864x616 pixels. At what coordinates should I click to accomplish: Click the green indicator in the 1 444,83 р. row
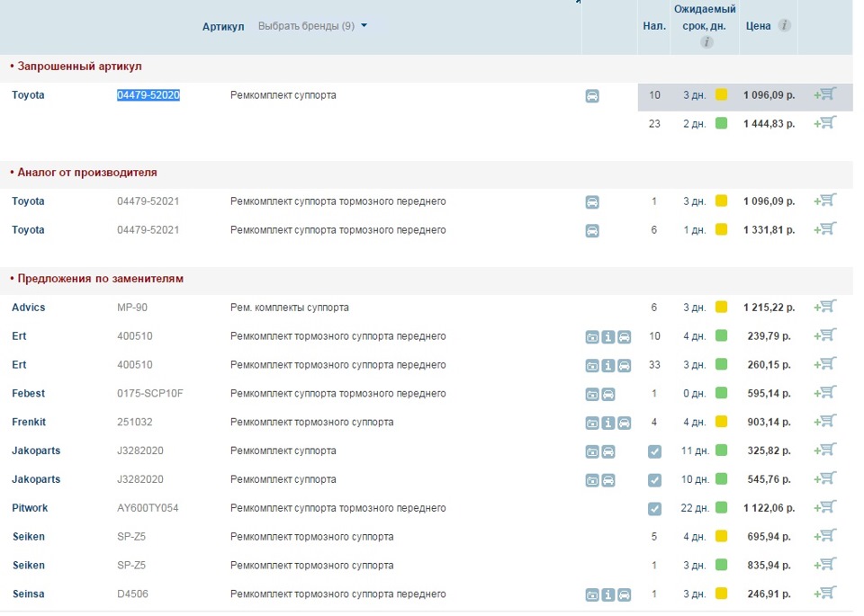pyautogui.click(x=721, y=124)
